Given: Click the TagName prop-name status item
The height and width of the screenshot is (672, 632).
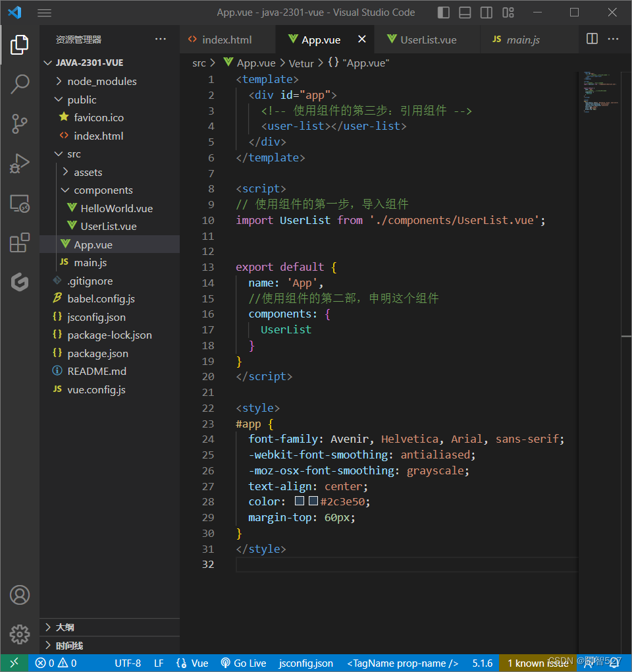Looking at the screenshot, I should [402, 663].
